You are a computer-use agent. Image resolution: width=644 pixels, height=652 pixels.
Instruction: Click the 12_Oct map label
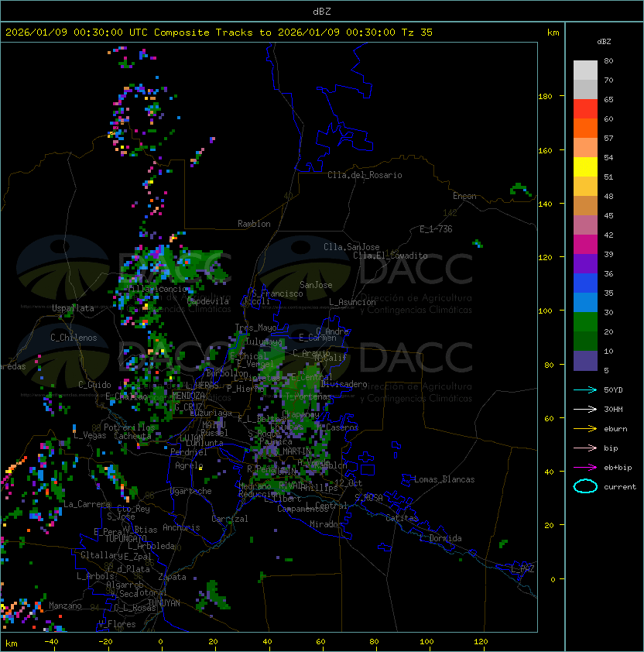click(348, 483)
